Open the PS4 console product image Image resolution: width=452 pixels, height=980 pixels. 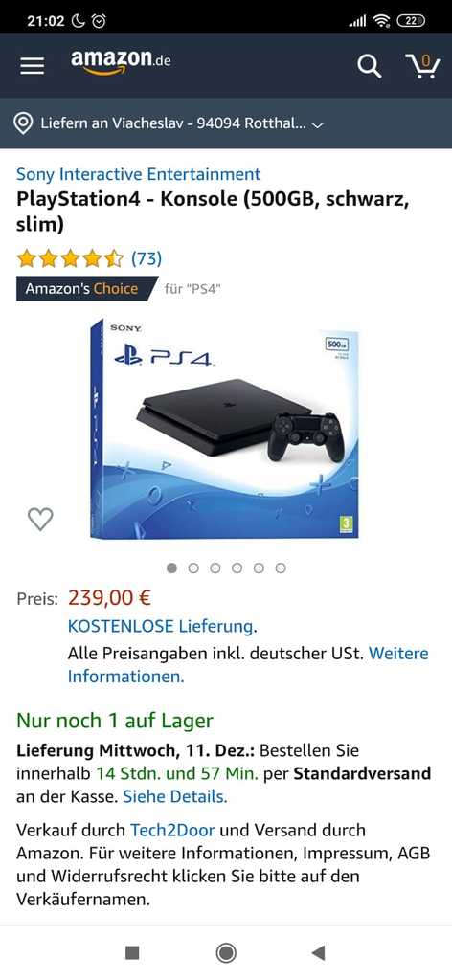pyautogui.click(x=224, y=428)
